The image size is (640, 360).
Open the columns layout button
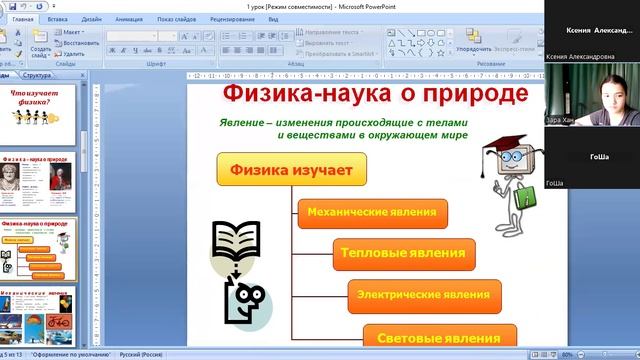pos(275,51)
